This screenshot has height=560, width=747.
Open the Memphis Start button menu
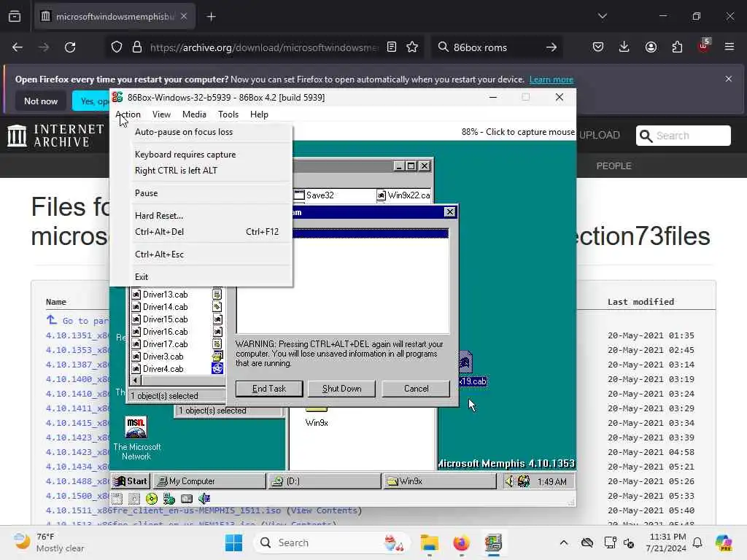[x=131, y=481]
